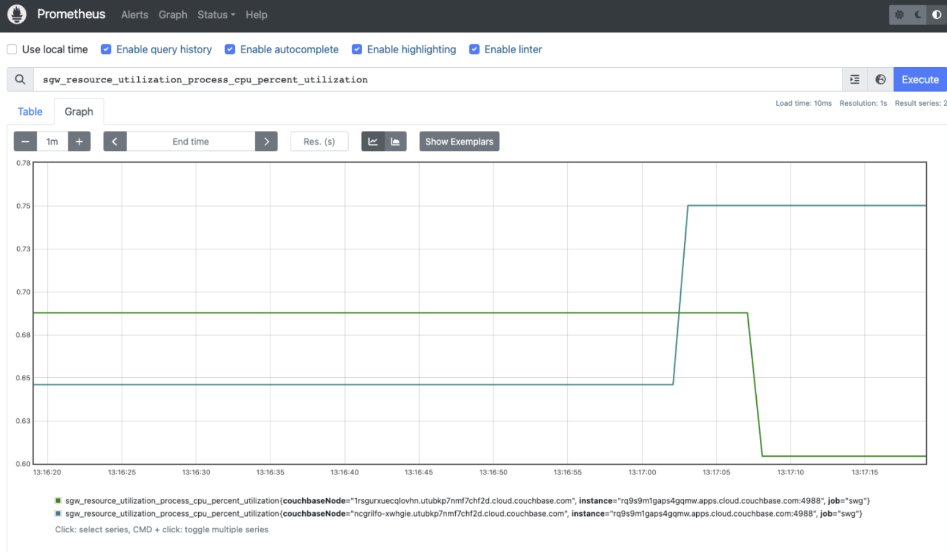Open the Alerts page

(x=134, y=15)
